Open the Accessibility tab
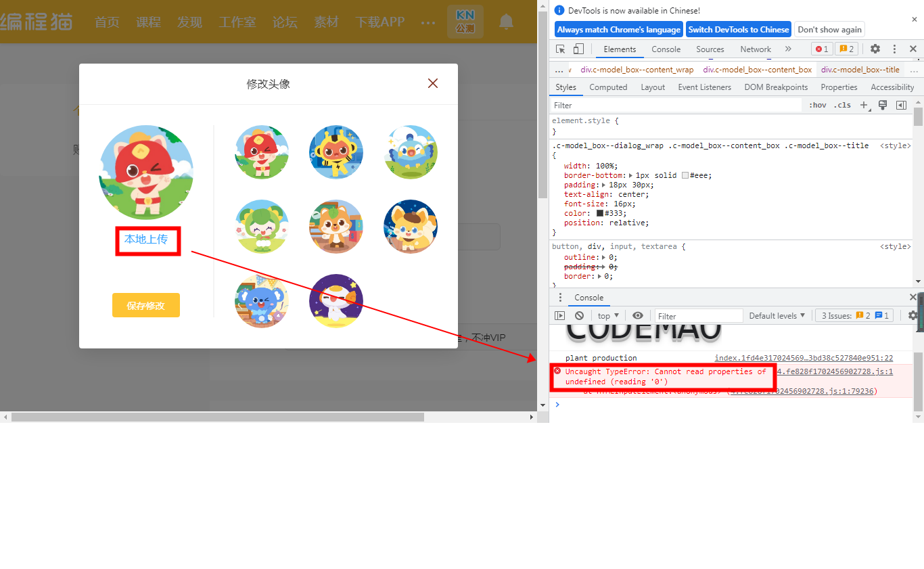Image resolution: width=924 pixels, height=569 pixels. [x=892, y=87]
